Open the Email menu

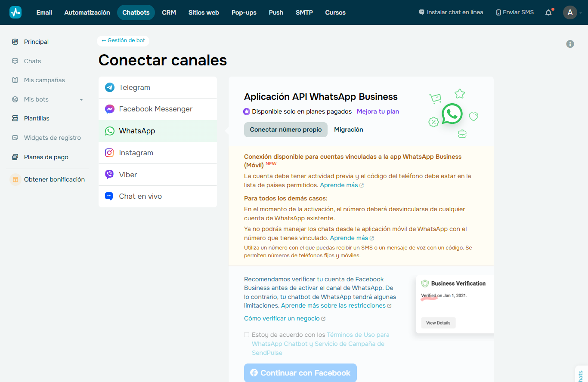(x=44, y=12)
